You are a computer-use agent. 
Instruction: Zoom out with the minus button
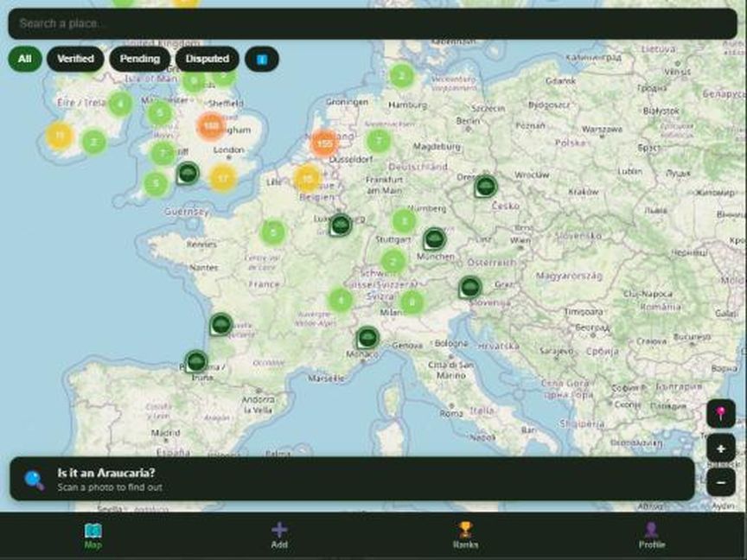pos(721,482)
